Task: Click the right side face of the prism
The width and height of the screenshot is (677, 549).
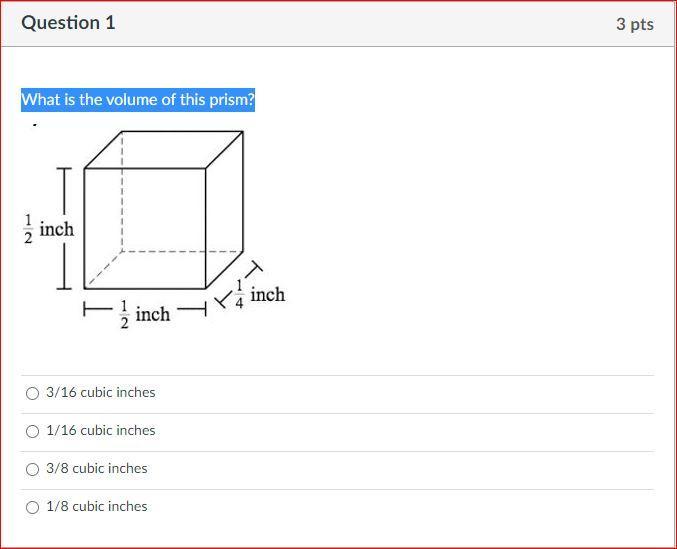Action: 225,210
